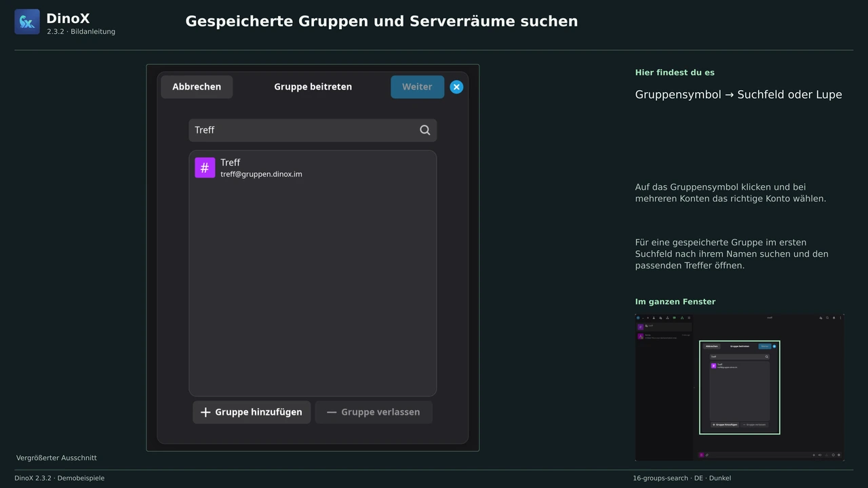Add a group via Gruppe hinzufügen

click(252, 412)
